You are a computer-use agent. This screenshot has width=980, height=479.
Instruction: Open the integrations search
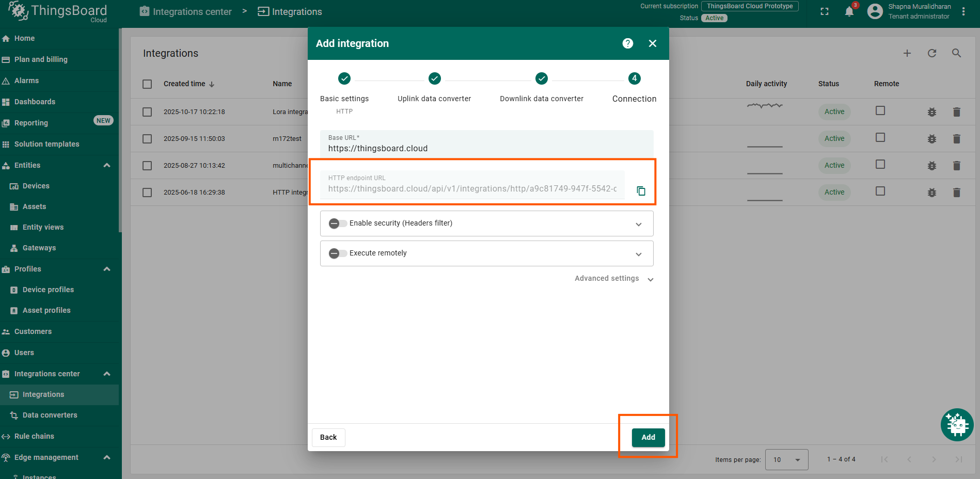pyautogui.click(x=956, y=53)
